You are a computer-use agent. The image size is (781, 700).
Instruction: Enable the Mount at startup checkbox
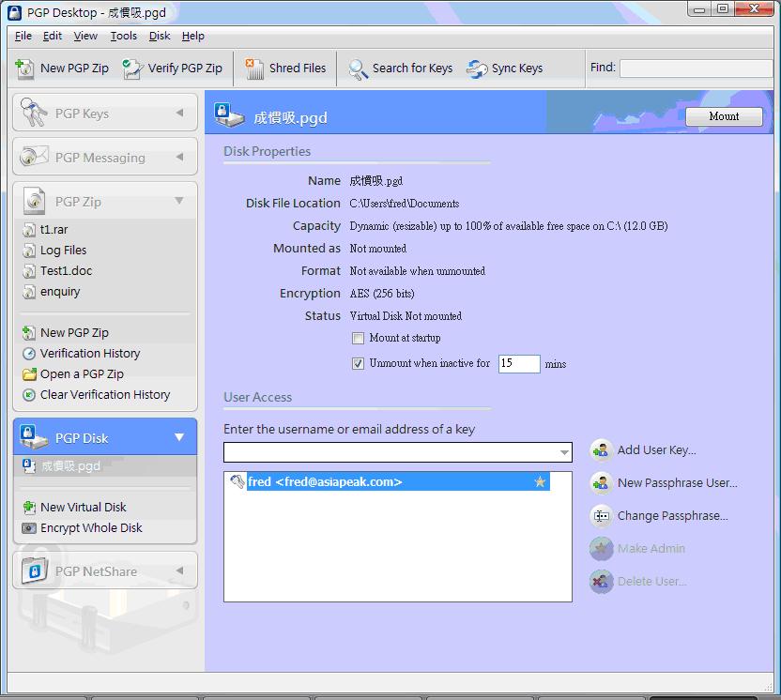[358, 339]
